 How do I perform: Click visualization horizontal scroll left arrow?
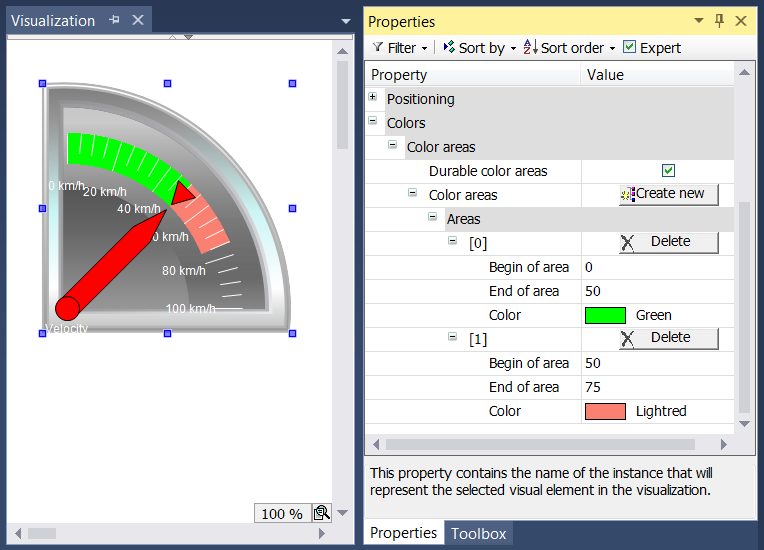tap(18, 533)
